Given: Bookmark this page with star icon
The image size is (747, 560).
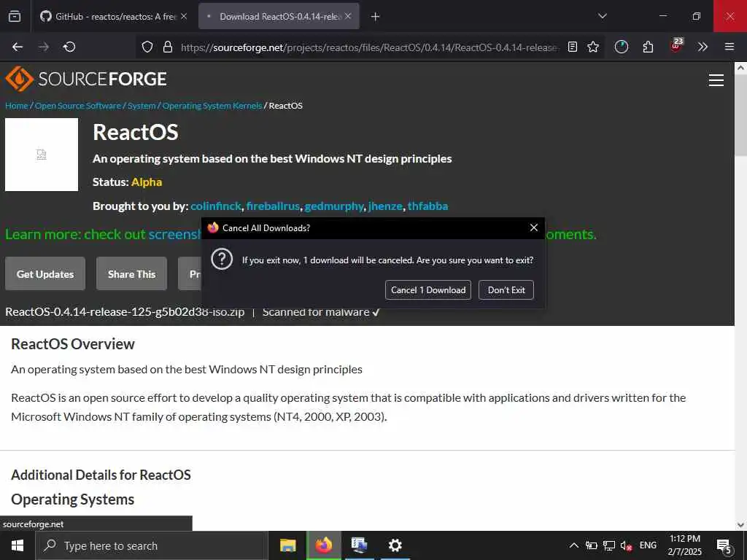Looking at the screenshot, I should pos(593,47).
